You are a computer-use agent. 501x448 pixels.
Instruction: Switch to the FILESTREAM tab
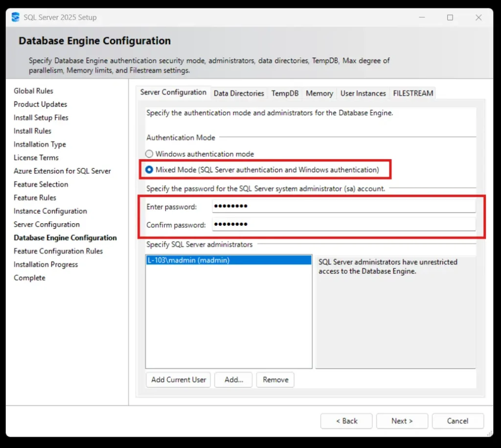(412, 93)
